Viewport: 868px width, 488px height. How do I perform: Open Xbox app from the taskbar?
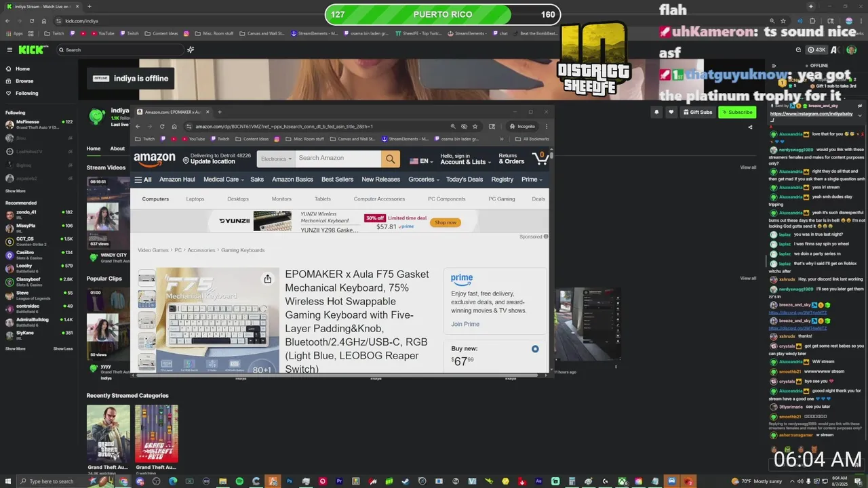(x=622, y=481)
